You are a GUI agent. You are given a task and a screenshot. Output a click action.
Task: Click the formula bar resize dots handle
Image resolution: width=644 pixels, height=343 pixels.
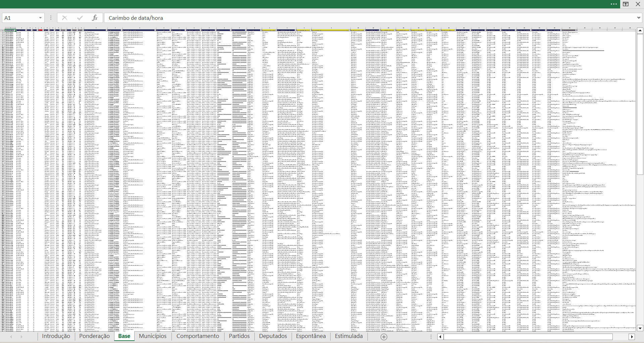point(51,18)
